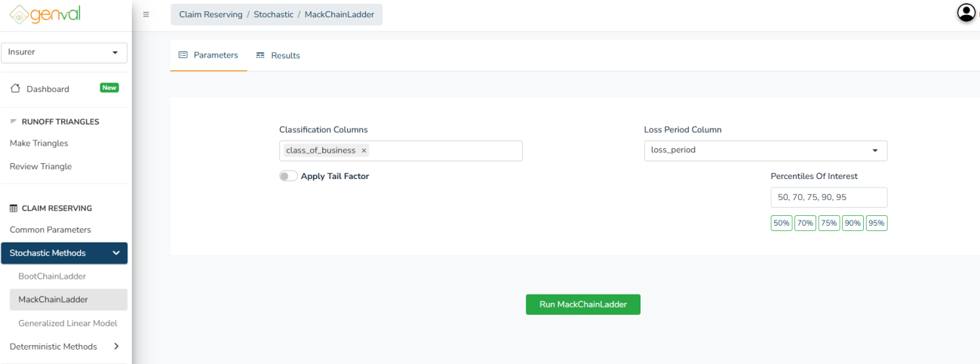Open the Loss Period Column dropdown
This screenshot has height=364, width=980.
[x=765, y=150]
